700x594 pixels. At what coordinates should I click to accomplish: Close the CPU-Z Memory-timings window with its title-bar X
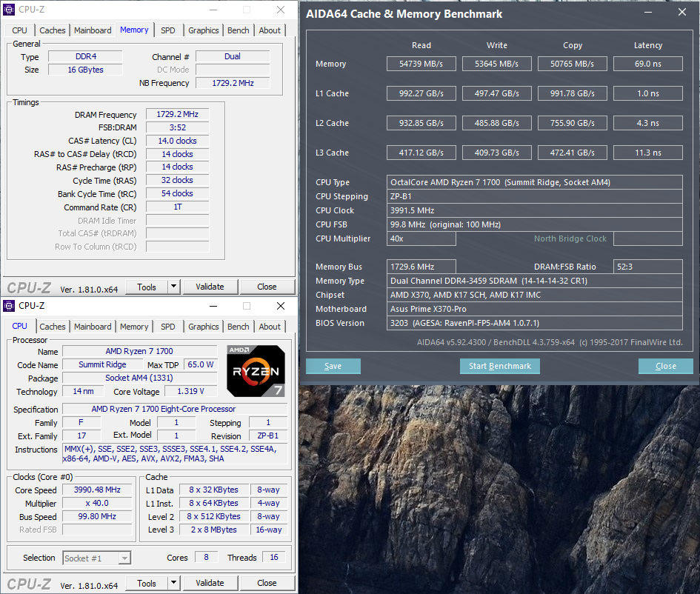pos(280,10)
